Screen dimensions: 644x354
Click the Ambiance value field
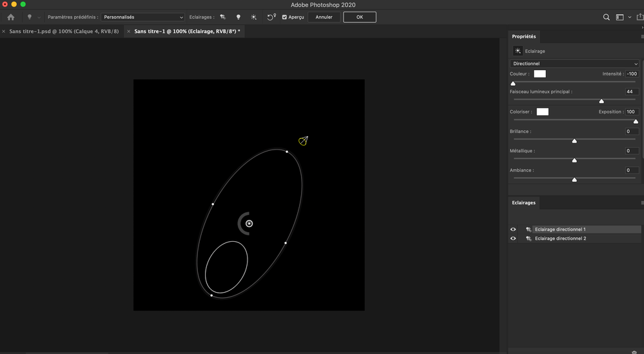632,170
